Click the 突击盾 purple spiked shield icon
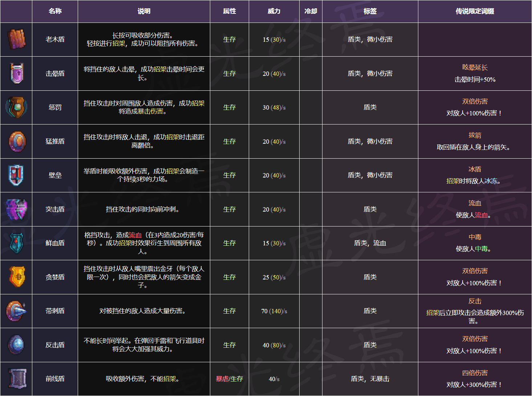This screenshot has width=532, height=396. [16, 209]
